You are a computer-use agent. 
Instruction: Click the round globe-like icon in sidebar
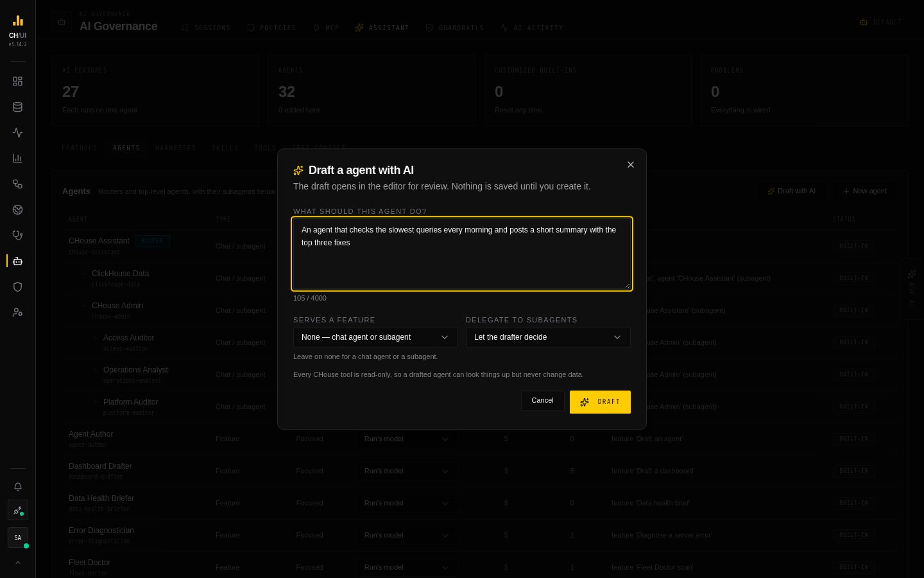pos(18,210)
